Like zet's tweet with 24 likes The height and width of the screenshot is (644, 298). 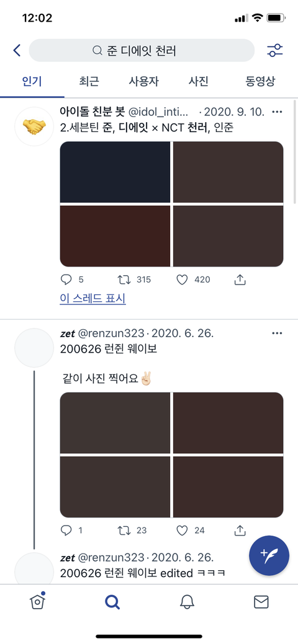[x=182, y=531]
